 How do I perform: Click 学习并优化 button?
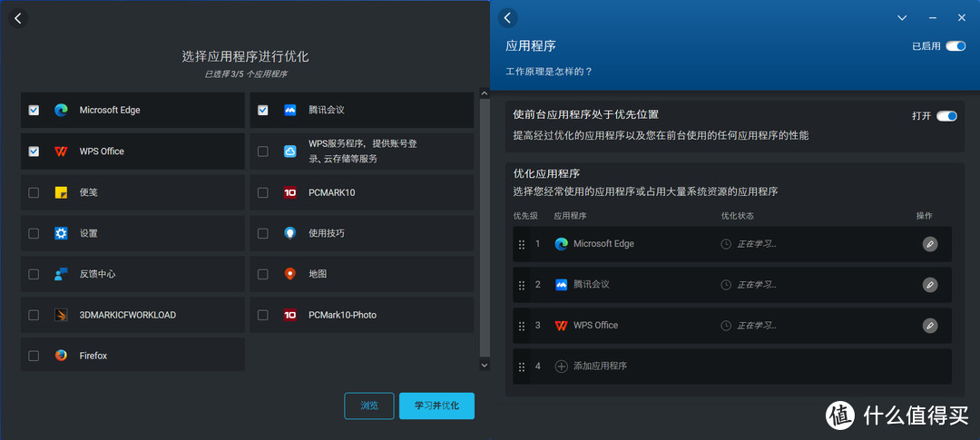click(436, 406)
